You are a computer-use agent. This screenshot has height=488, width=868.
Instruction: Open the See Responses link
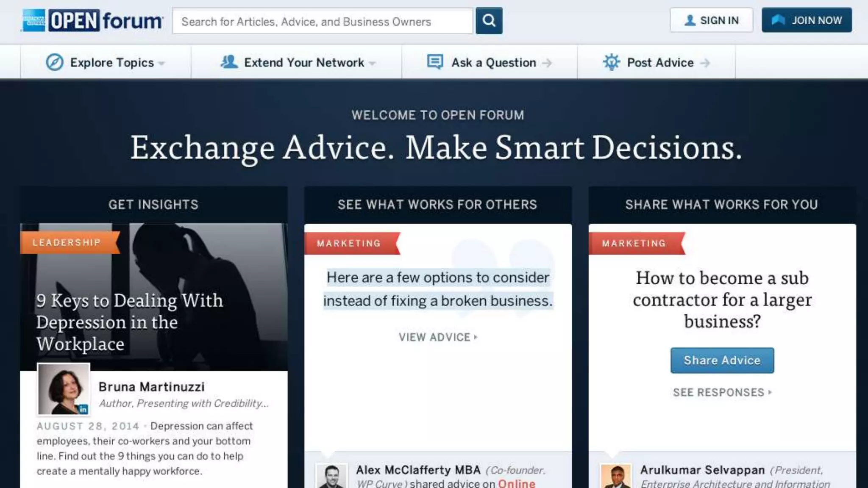[x=722, y=392]
